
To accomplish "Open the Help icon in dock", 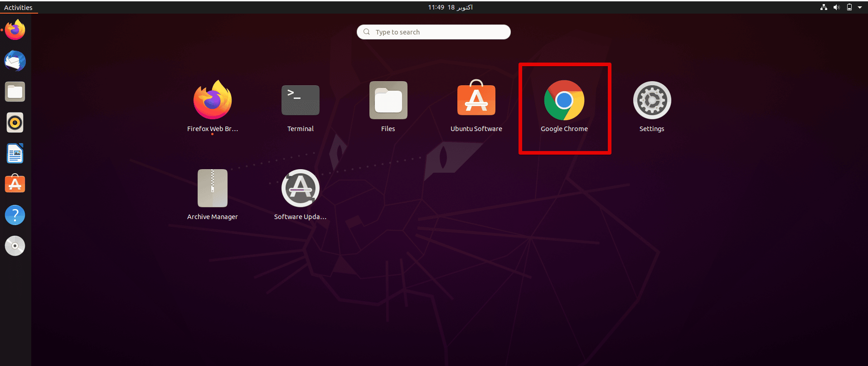I will click(x=15, y=215).
